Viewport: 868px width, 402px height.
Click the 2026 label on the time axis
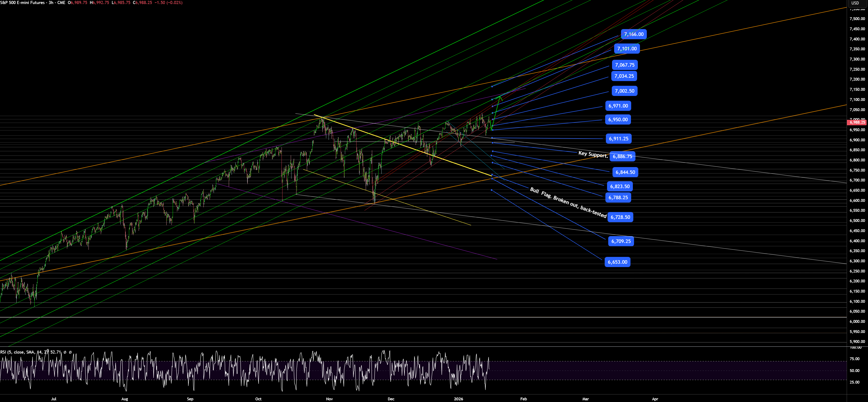[458, 399]
